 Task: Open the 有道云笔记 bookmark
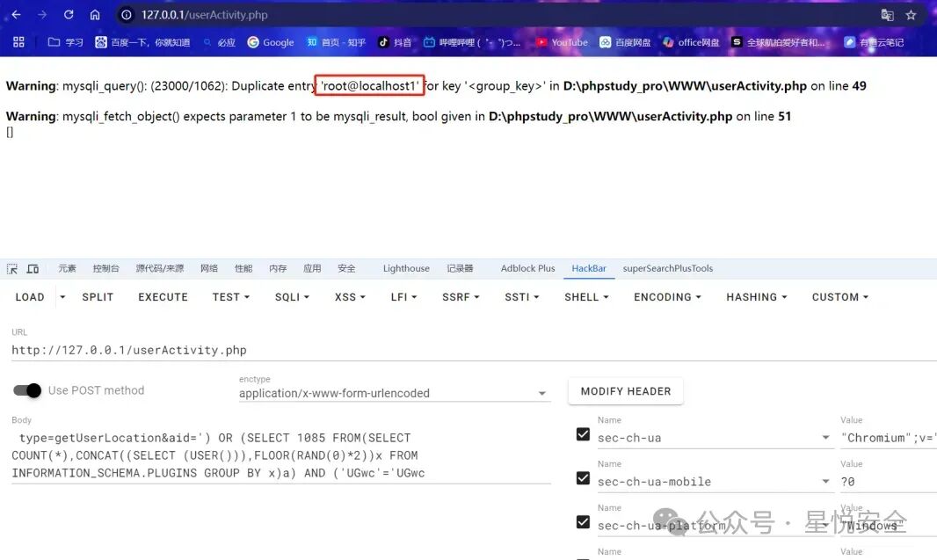pyautogui.click(x=874, y=42)
